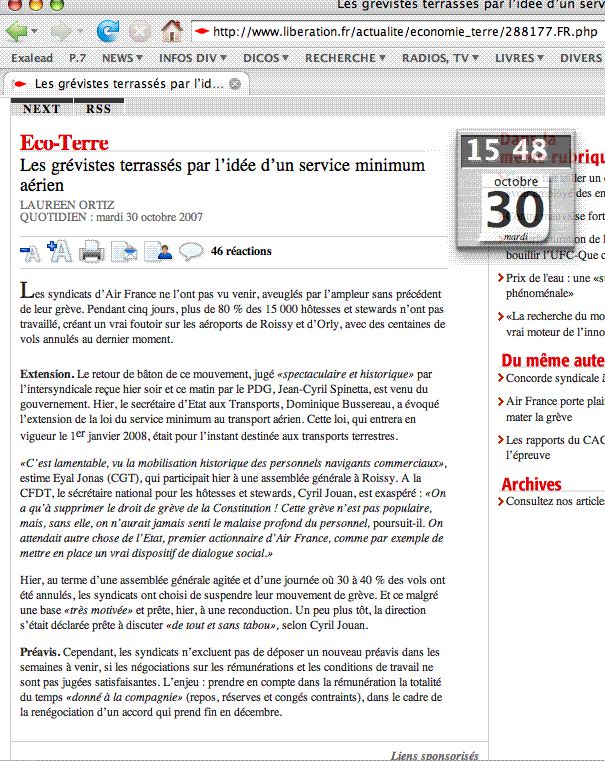Open the Exalead bookmark
The image size is (605, 761).
click(32, 58)
